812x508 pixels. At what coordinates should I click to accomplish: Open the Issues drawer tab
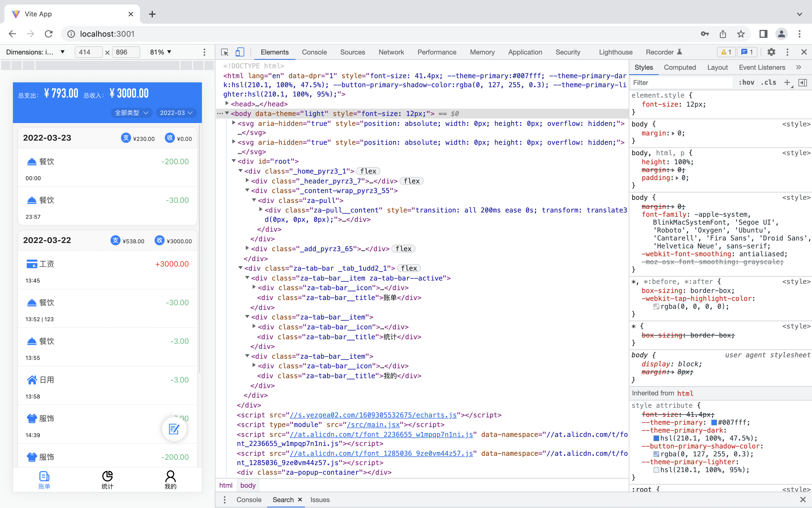[x=320, y=500]
